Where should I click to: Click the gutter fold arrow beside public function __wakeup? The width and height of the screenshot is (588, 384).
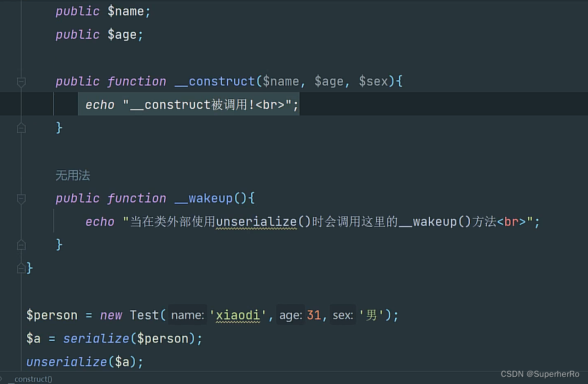click(21, 198)
